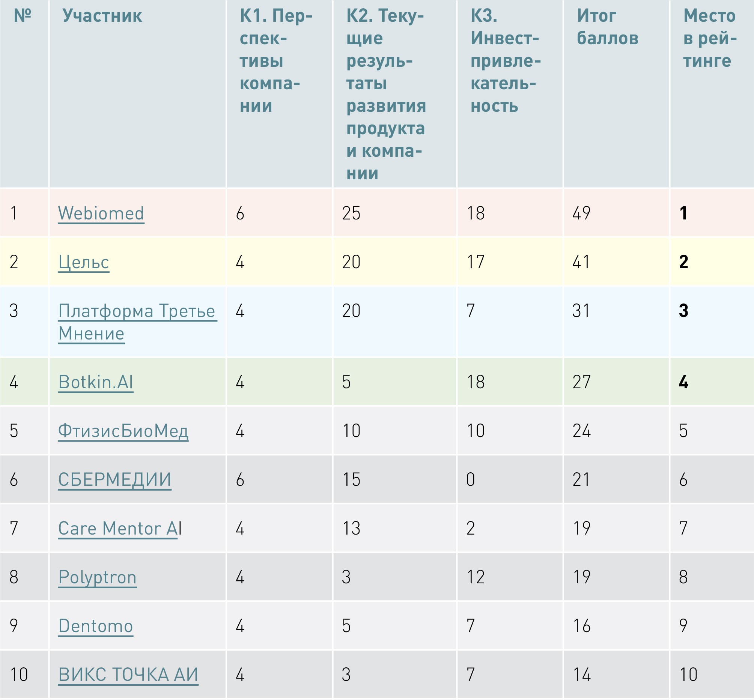This screenshot has height=700, width=754.
Task: Select Webiomed K2 value 25
Action: pos(351,213)
